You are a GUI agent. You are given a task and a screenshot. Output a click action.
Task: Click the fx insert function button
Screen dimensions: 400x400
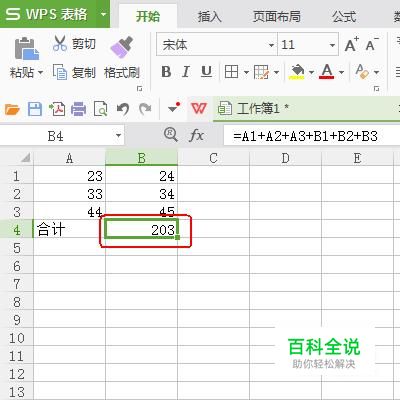[197, 136]
